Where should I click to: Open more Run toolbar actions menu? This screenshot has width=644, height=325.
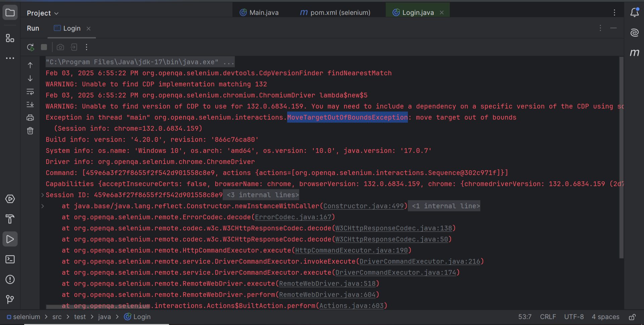(87, 47)
